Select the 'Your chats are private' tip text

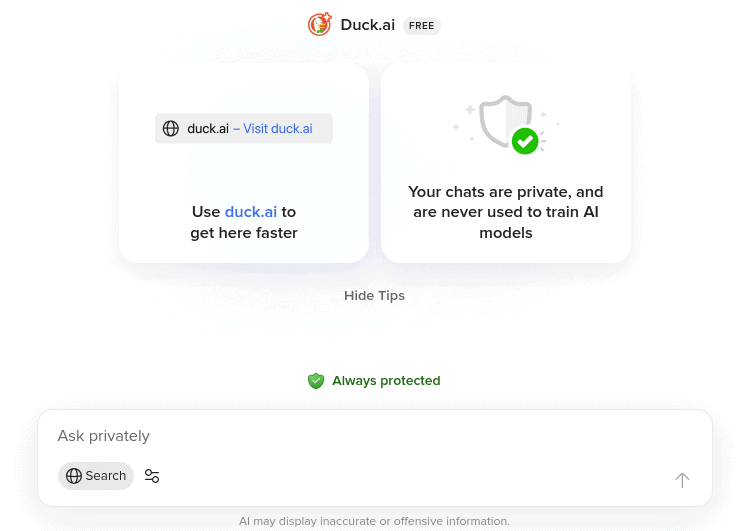tap(506, 212)
